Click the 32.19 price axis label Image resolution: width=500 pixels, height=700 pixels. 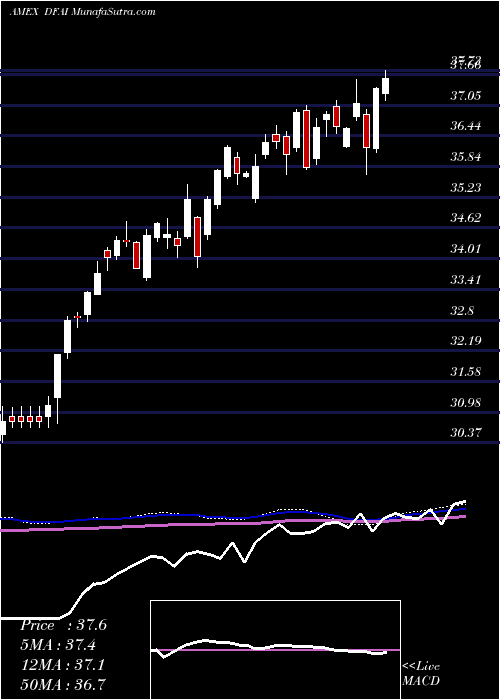pos(466,341)
